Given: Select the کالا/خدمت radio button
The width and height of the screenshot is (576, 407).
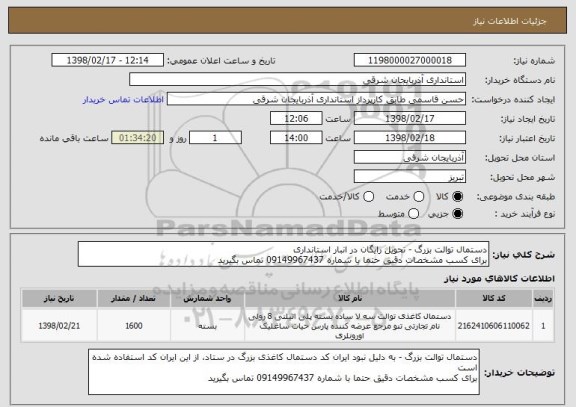Looking at the screenshot, I should tap(368, 197).
